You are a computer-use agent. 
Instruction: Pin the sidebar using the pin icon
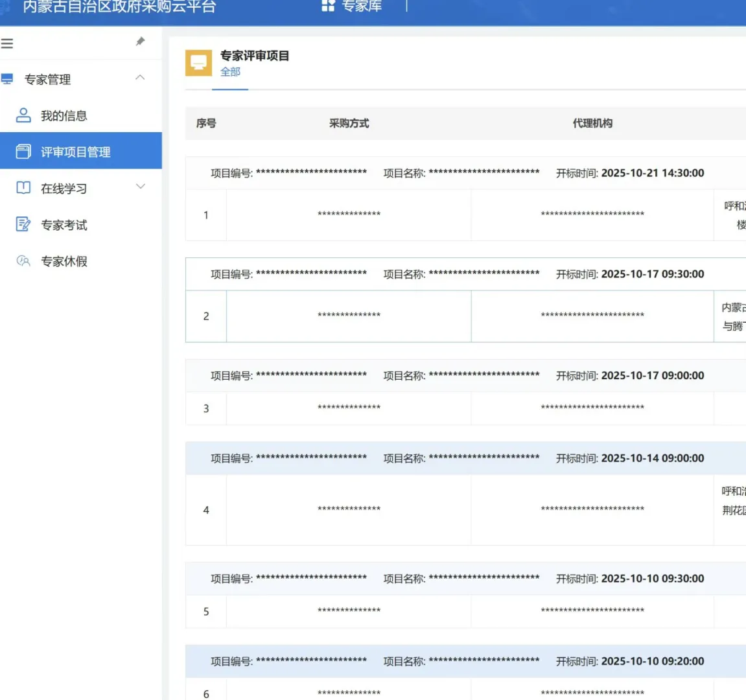[x=140, y=41]
